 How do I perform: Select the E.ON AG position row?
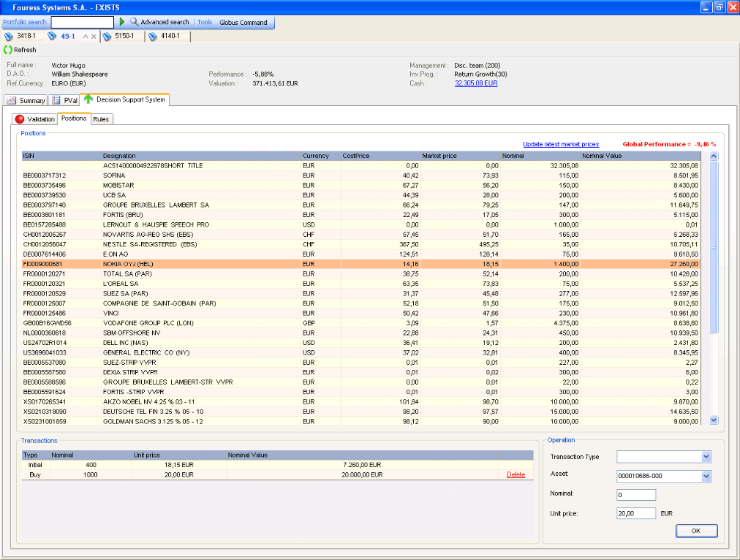click(x=361, y=254)
